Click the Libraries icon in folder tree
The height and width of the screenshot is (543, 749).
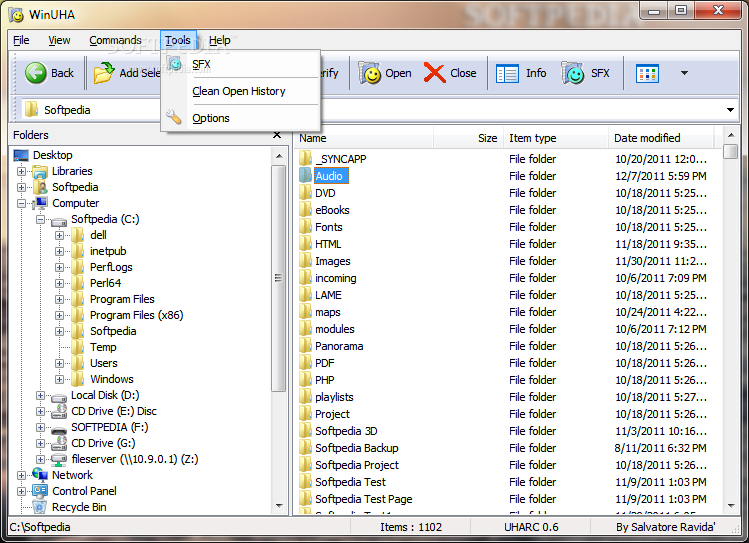click(x=40, y=171)
